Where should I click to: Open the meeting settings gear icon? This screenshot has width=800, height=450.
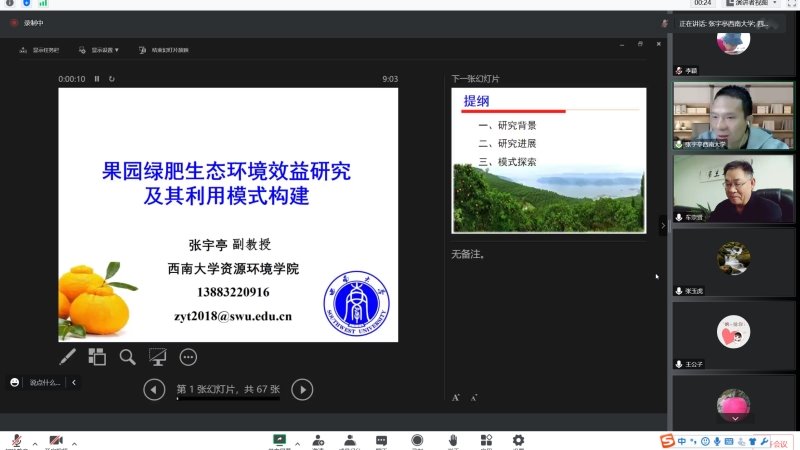tap(518, 440)
